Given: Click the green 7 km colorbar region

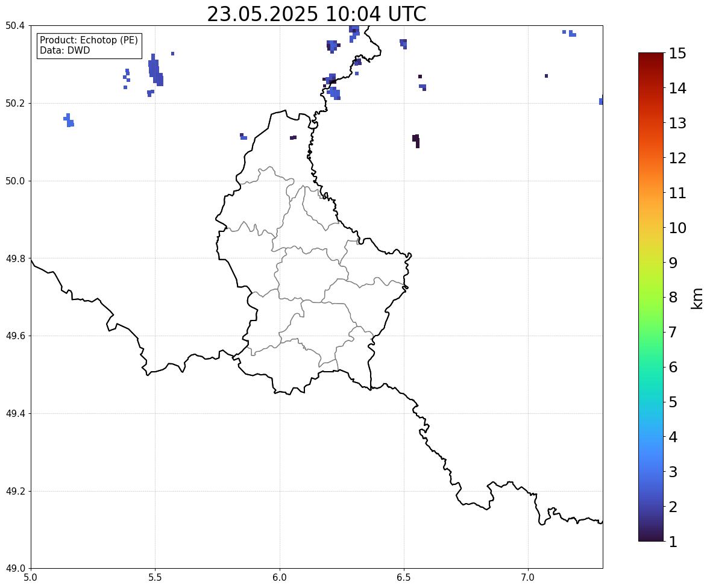Looking at the screenshot, I should point(651,332).
